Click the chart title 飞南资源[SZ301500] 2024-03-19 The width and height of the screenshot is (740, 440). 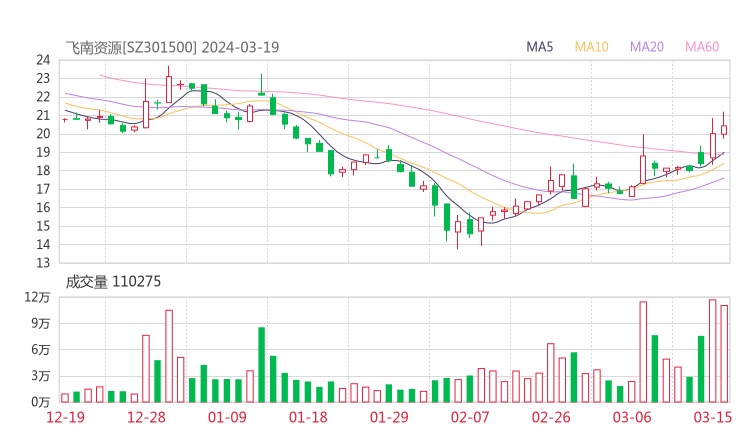click(172, 47)
